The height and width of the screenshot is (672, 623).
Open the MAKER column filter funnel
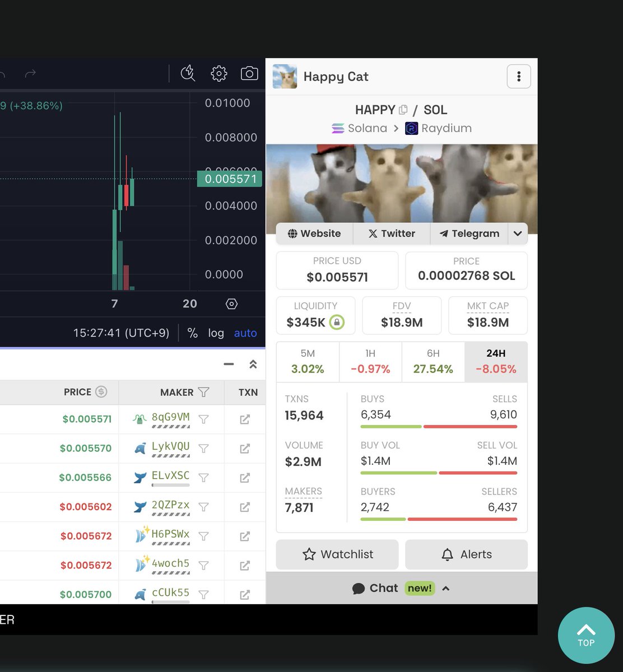(204, 392)
